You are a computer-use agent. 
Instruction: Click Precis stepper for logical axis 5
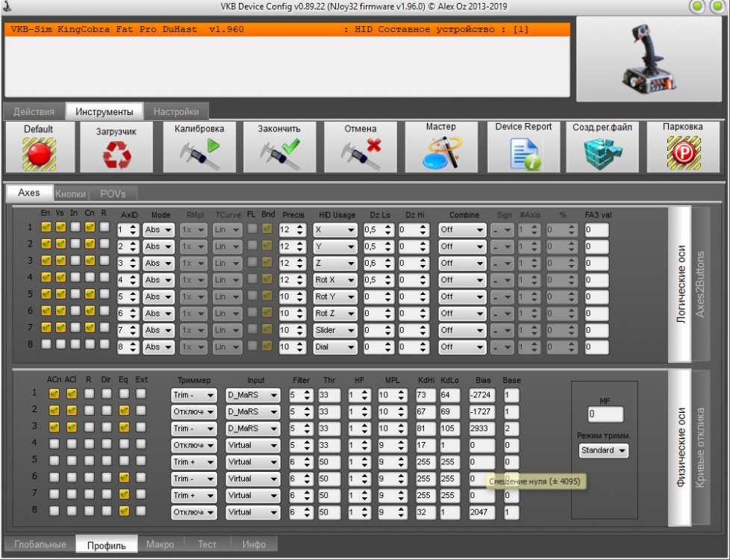pos(300,296)
